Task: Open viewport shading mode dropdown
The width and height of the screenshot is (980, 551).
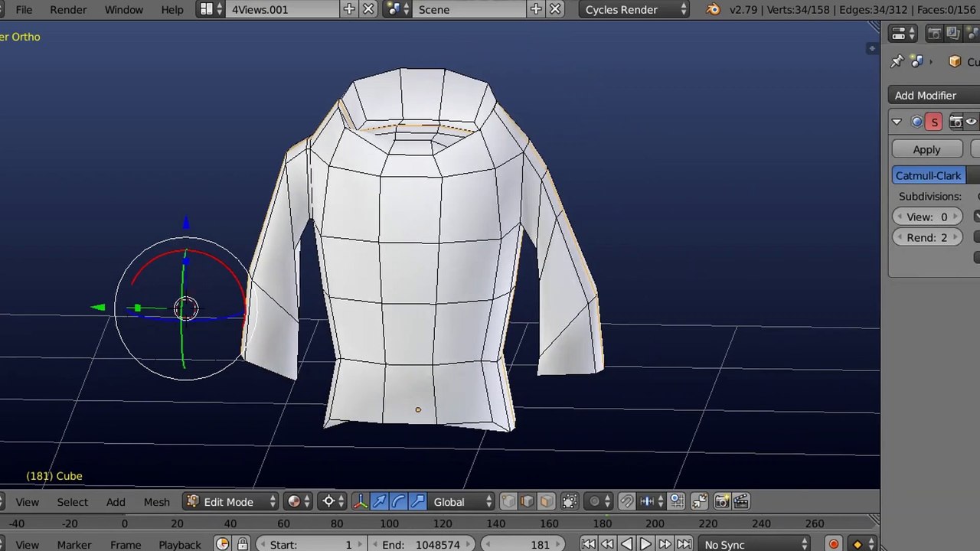Action: coord(298,502)
